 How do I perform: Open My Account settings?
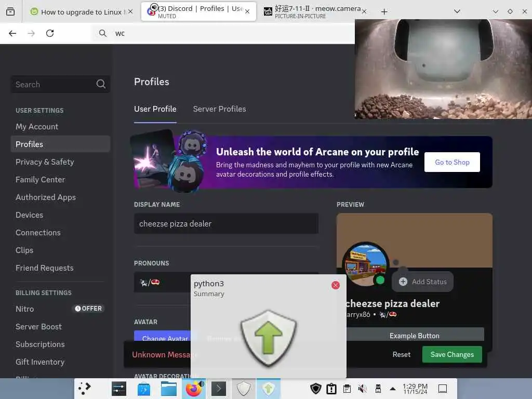[60, 127]
